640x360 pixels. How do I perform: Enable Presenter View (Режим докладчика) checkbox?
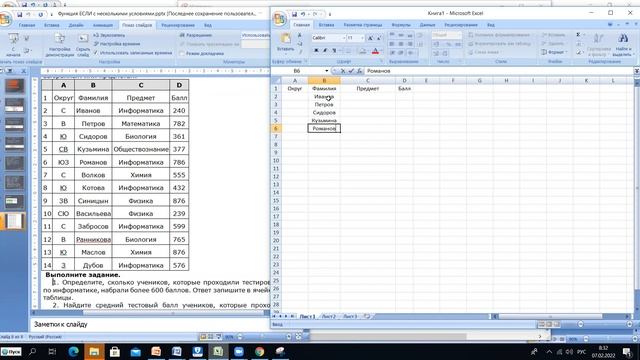(182, 53)
